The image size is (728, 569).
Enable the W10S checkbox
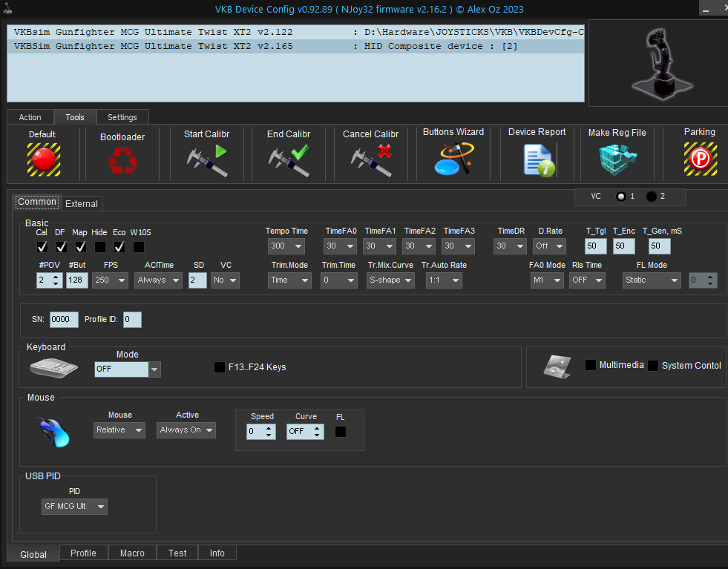(138, 247)
